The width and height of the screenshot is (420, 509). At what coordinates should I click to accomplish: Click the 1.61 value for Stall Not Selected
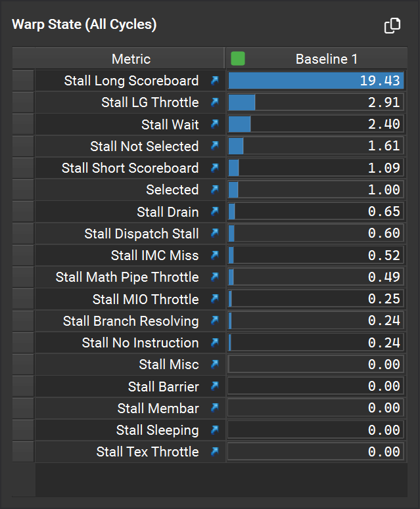pos(384,146)
